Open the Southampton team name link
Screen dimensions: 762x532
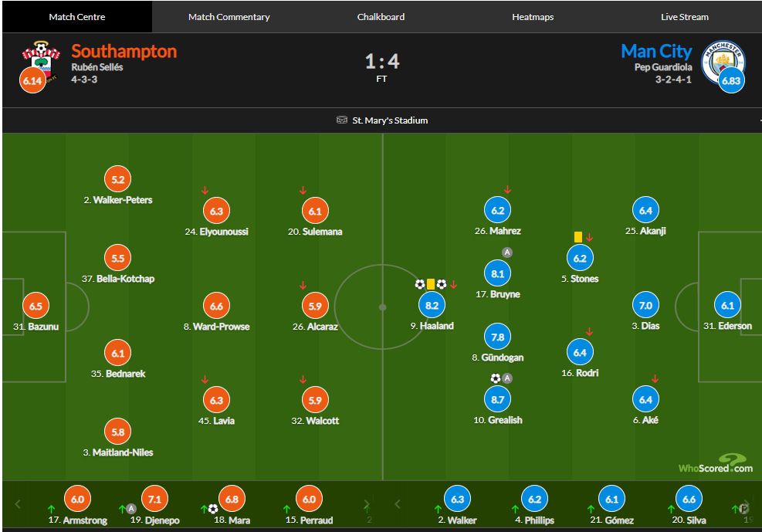coord(124,52)
